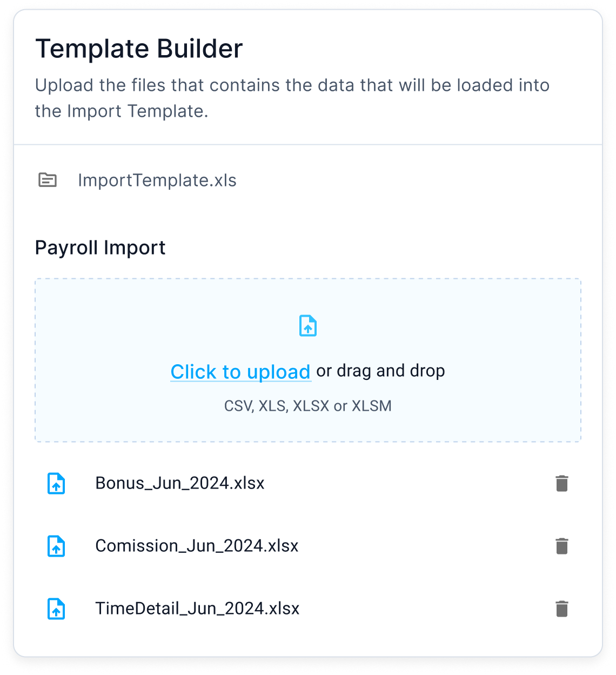
Task: Click the file icon next to Bonus_Jun_2024.xlsx
Action: (56, 484)
